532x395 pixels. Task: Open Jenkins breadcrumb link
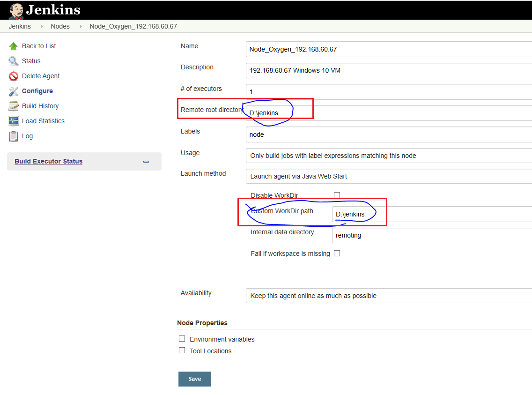pyautogui.click(x=20, y=26)
